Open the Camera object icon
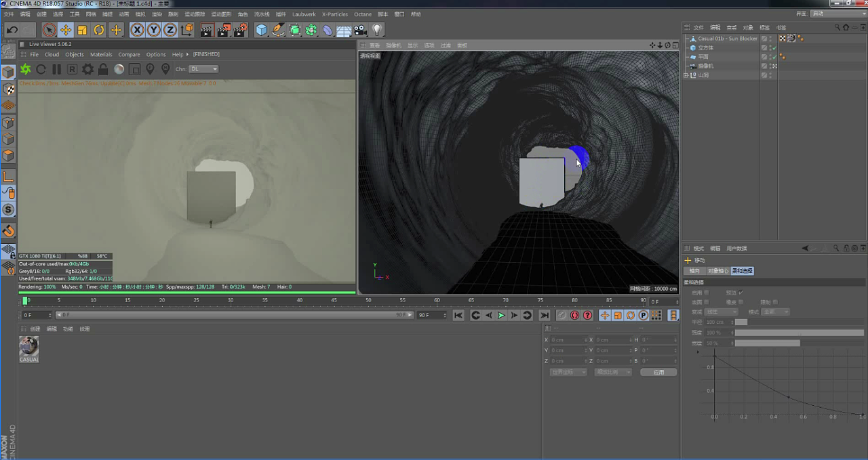 (360, 30)
